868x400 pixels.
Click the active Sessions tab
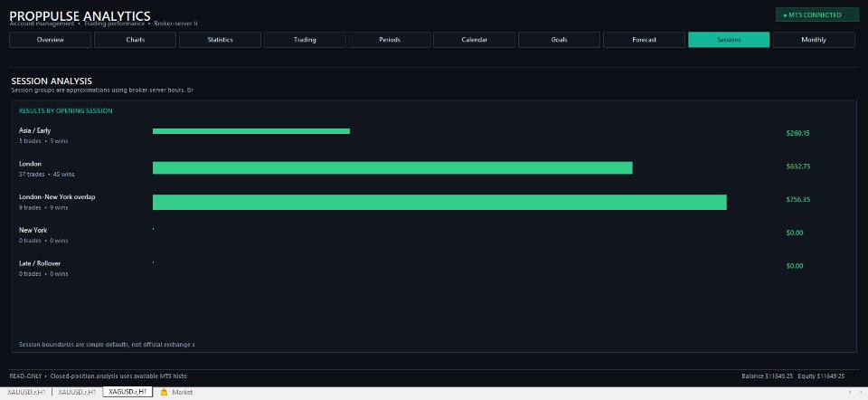pyautogui.click(x=729, y=40)
